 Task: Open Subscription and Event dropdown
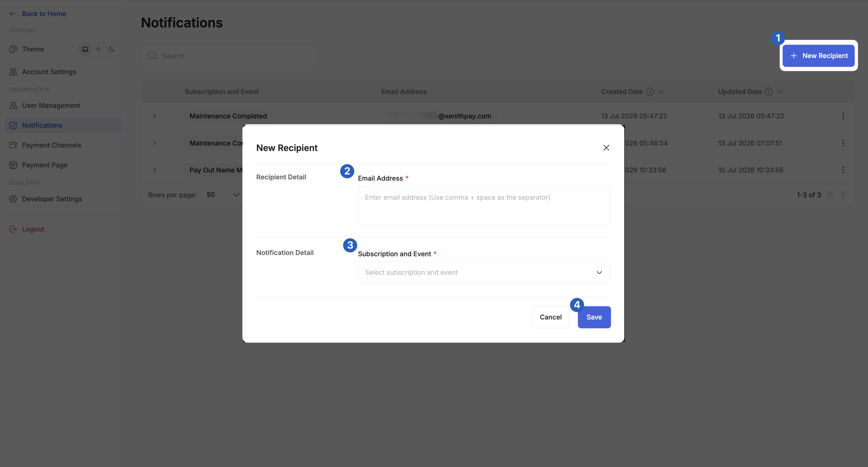pyautogui.click(x=484, y=272)
